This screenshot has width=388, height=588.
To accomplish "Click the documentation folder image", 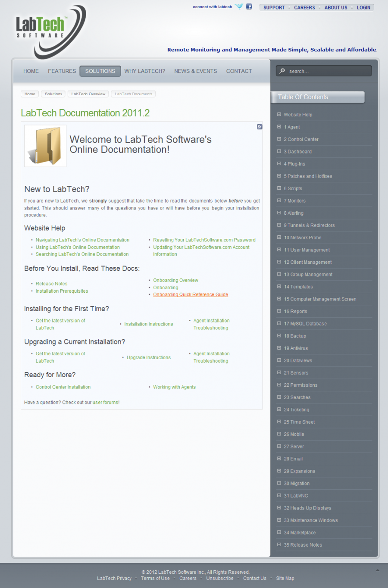I will (45, 146).
